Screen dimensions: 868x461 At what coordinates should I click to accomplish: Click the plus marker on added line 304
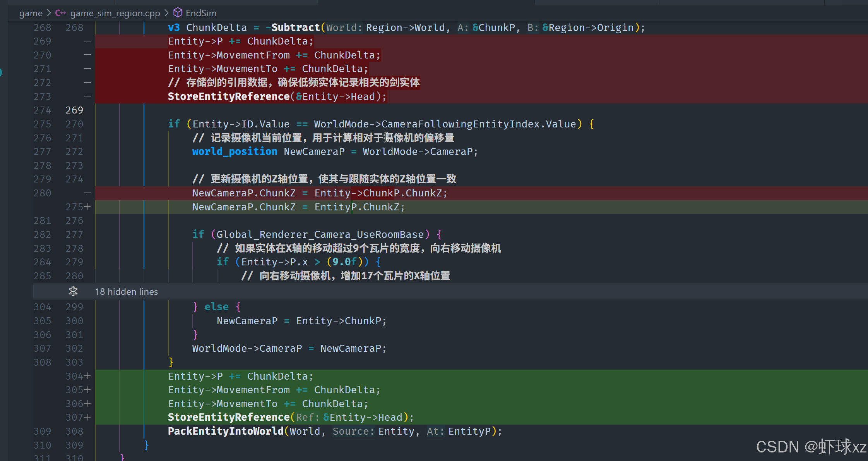coord(87,376)
